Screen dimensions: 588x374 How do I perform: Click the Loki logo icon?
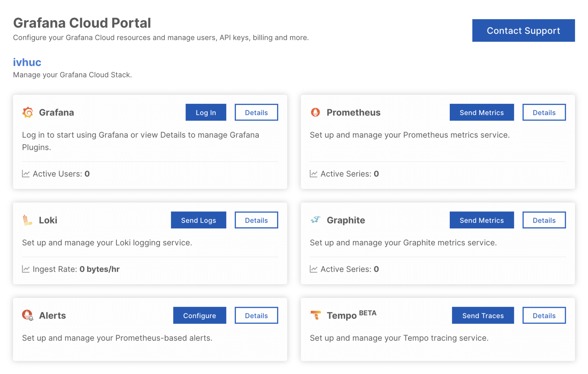click(27, 220)
